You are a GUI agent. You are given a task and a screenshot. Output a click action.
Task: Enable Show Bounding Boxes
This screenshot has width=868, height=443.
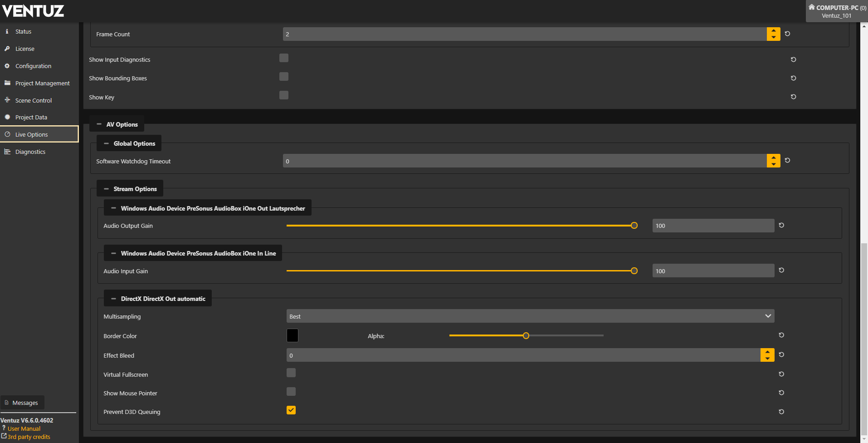click(283, 76)
